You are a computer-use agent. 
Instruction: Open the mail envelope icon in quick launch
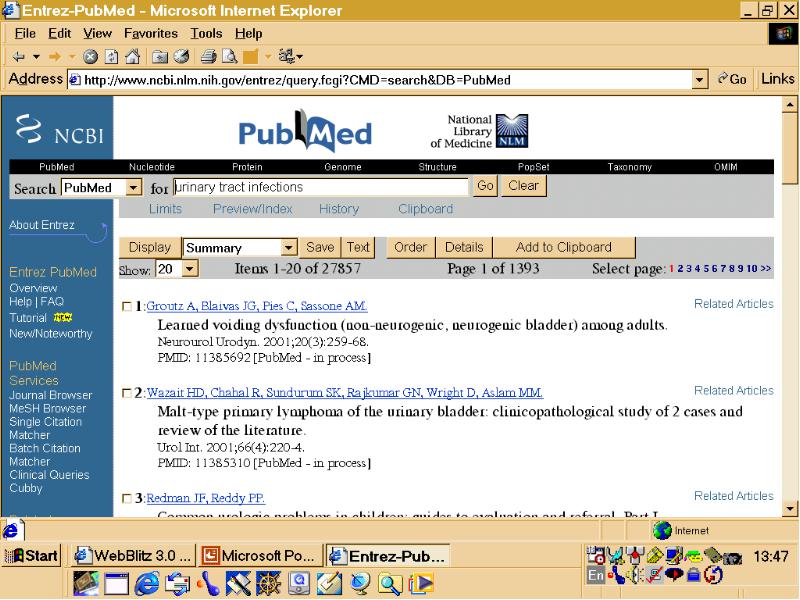click(177, 583)
